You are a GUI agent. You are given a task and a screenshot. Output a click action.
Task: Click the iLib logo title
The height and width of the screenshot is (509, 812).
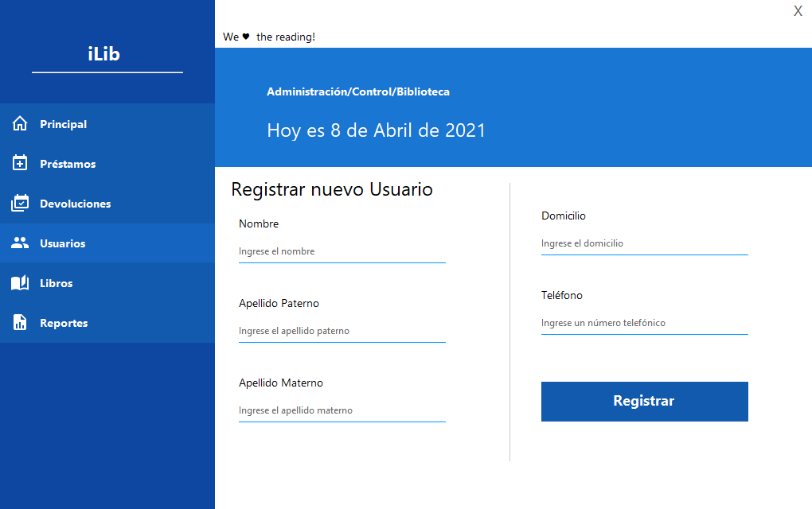[104, 54]
